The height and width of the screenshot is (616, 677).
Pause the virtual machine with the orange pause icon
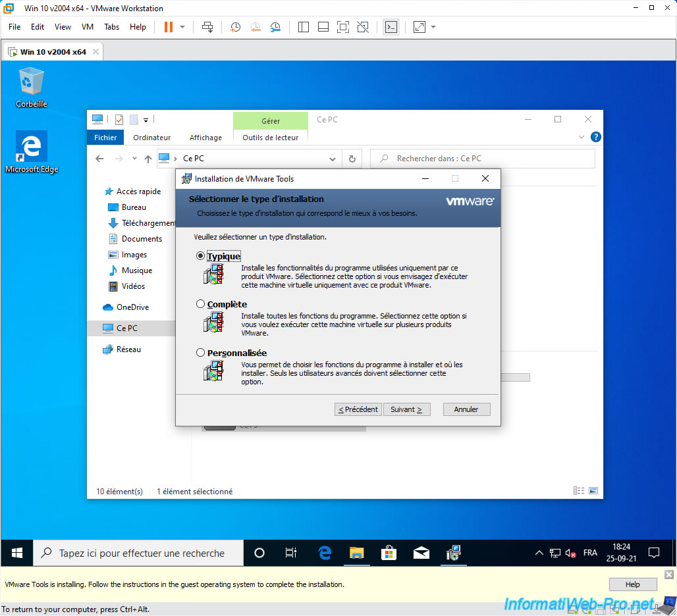pos(169,27)
